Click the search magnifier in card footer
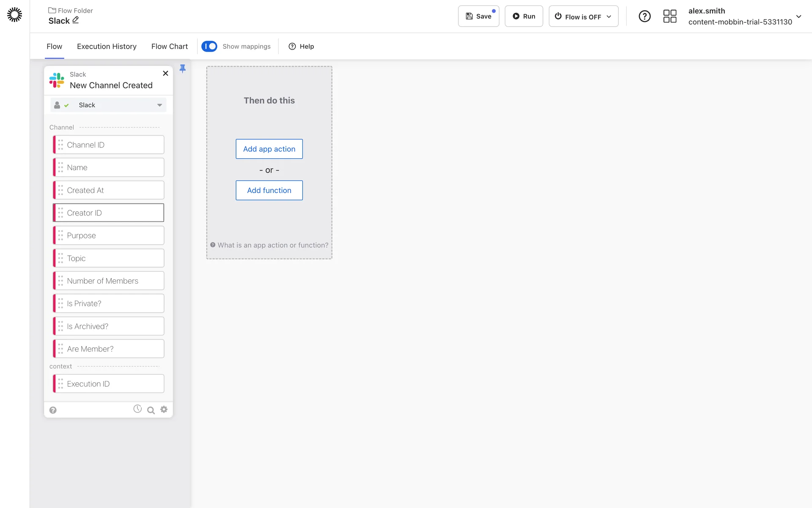 [151, 410]
